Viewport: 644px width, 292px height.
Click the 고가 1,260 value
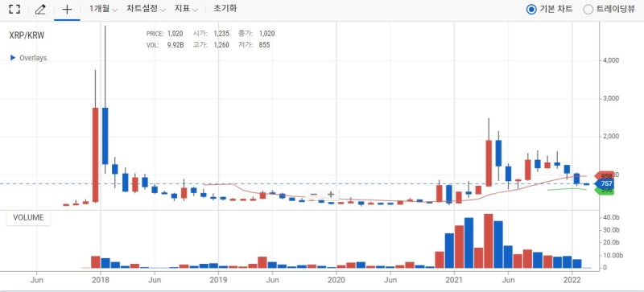(221, 45)
